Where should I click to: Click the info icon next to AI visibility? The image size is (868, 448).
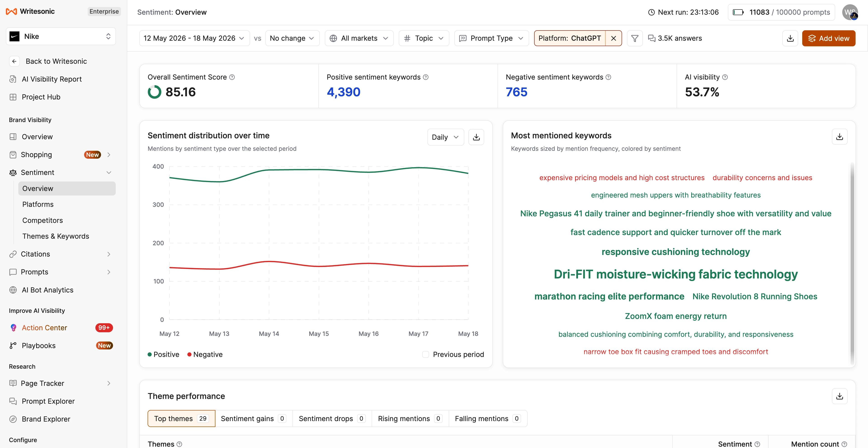coord(725,77)
